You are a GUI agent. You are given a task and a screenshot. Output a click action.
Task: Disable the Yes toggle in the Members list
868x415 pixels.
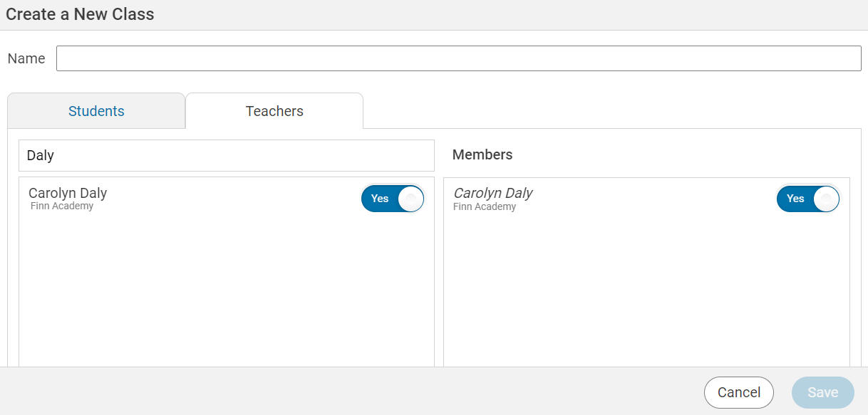[807, 199]
